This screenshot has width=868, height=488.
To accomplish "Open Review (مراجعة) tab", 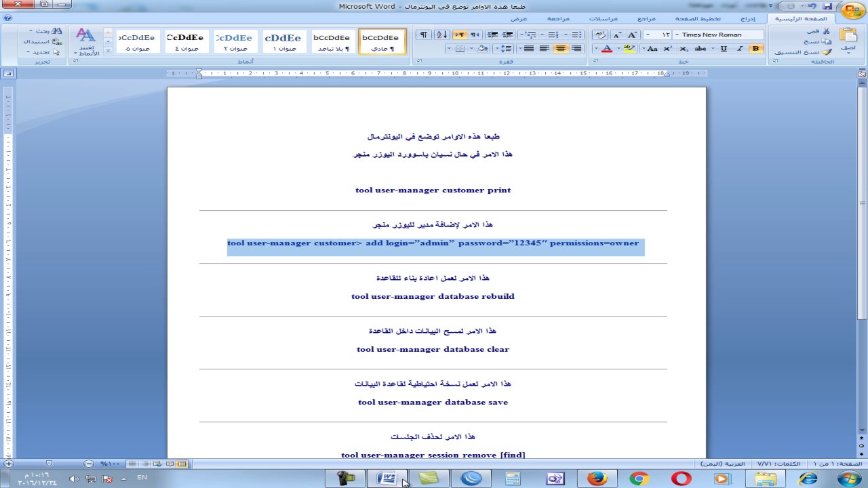I will (559, 18).
